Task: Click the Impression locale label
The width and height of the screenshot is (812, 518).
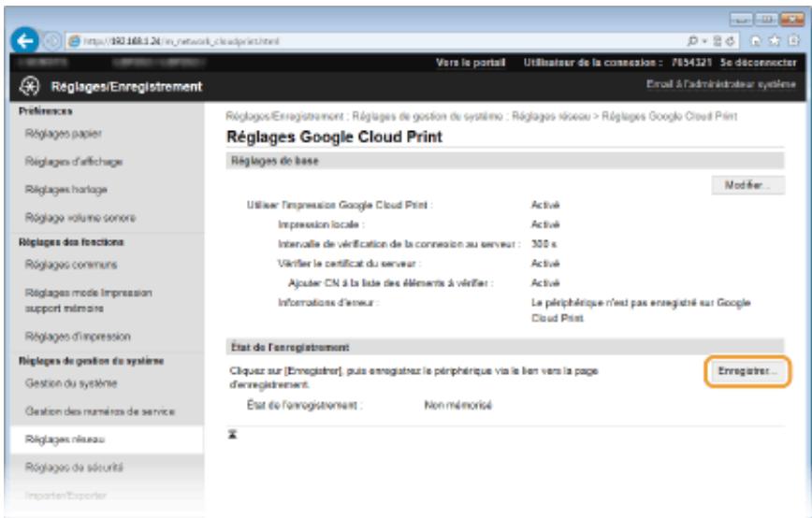Action: 321,224
